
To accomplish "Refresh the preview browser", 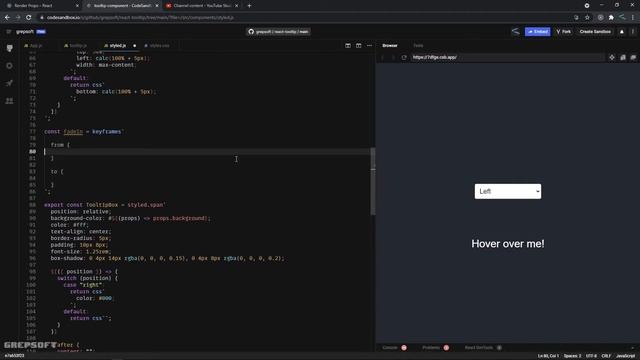I will (x=404, y=58).
